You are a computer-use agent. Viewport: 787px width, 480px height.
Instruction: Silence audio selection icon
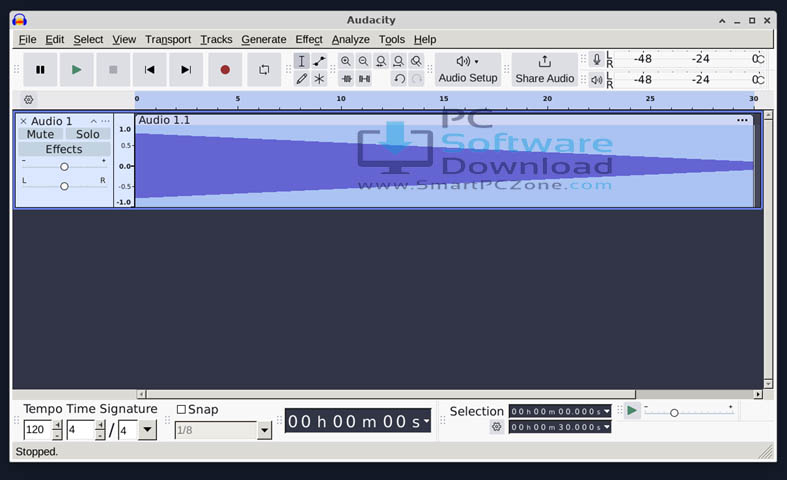click(x=364, y=79)
